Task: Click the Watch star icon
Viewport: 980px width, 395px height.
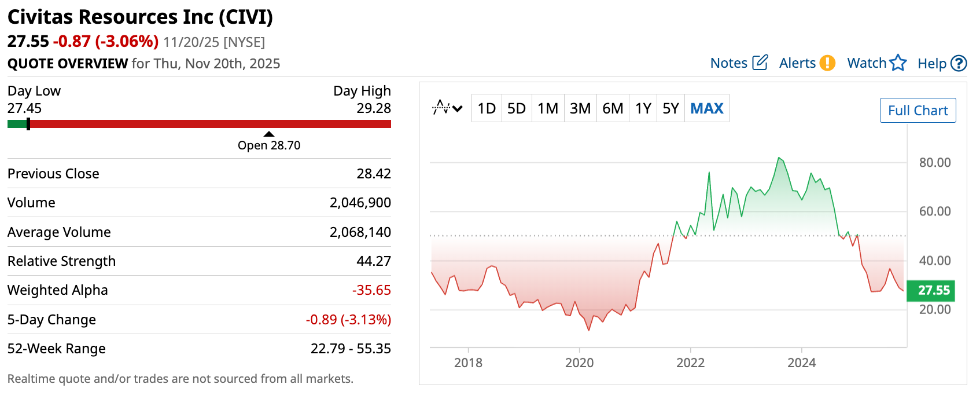Action: click(x=898, y=63)
